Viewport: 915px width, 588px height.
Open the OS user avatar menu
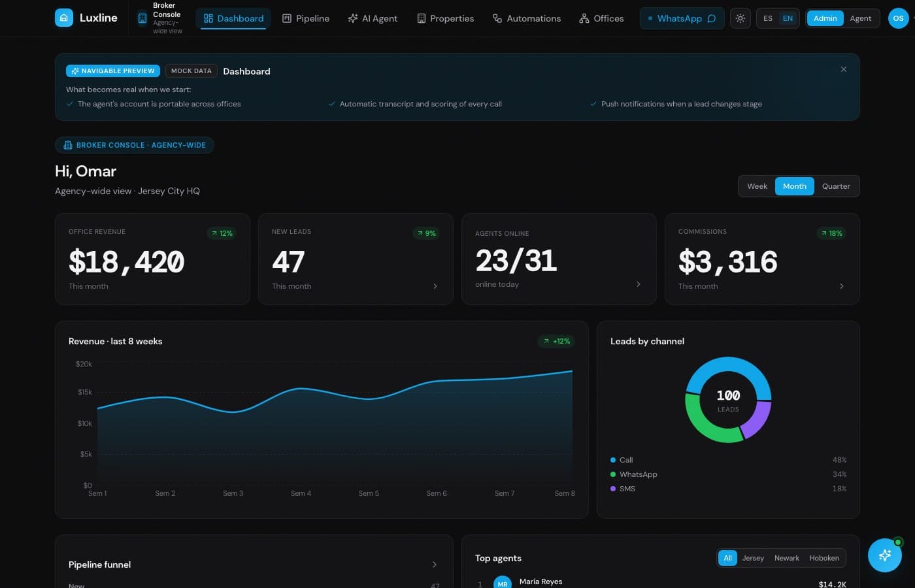coord(898,18)
